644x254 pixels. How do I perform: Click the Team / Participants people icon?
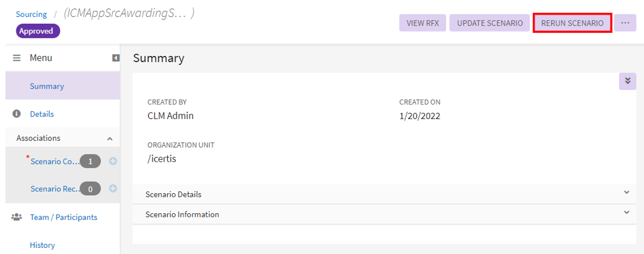click(17, 217)
